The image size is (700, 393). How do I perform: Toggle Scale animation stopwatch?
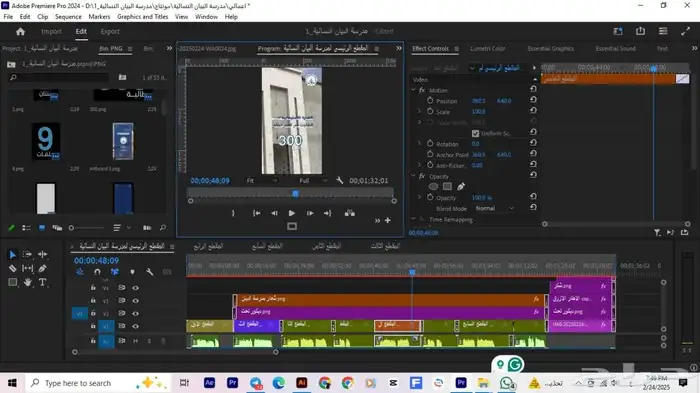click(430, 111)
